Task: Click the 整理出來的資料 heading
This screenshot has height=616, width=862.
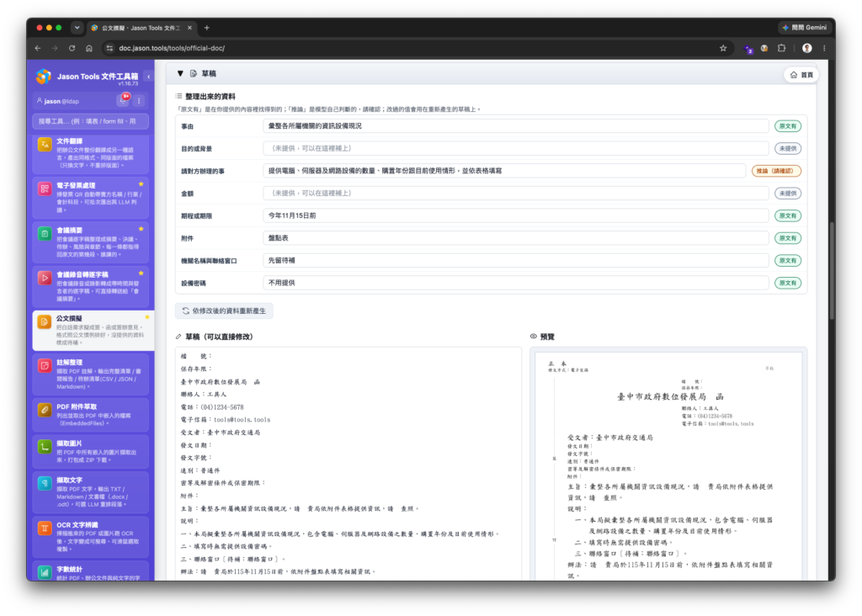Action: coord(210,96)
